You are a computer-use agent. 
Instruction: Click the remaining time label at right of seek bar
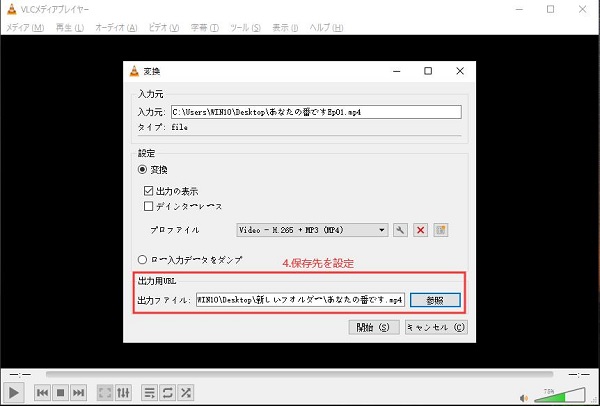click(579, 375)
